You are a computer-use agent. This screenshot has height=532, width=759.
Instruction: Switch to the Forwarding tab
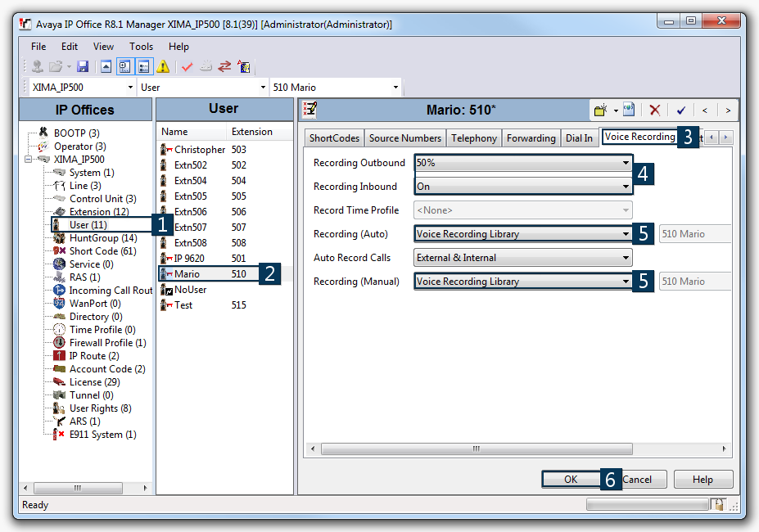[531, 138]
